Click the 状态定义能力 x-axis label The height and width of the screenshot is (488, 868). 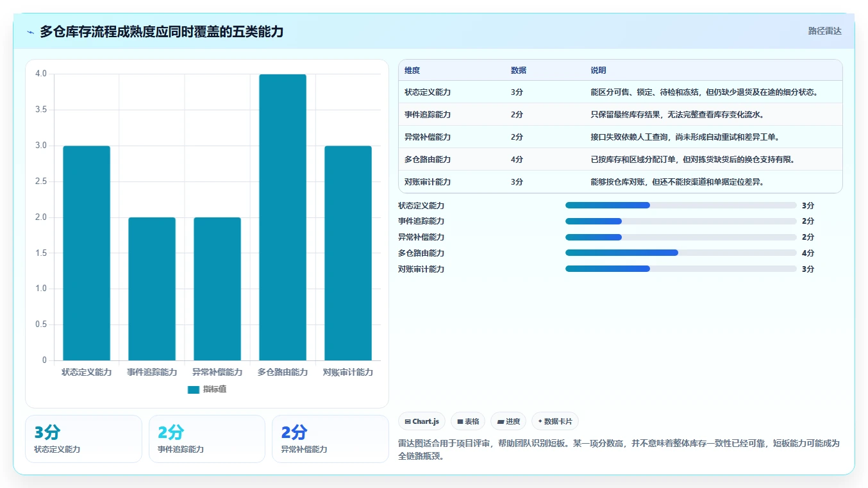[x=87, y=372]
